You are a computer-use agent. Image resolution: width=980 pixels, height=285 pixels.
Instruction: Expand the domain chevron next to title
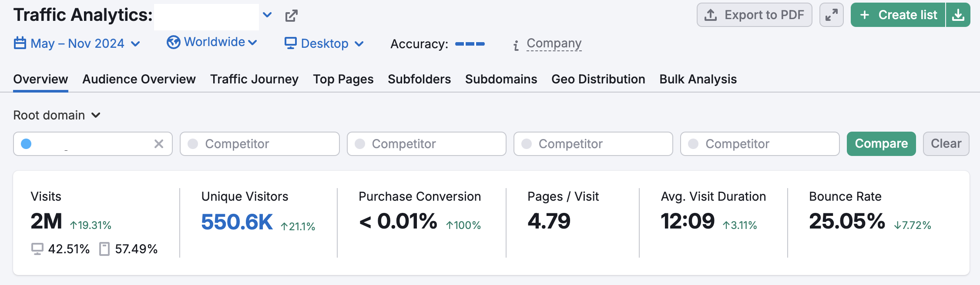267,15
